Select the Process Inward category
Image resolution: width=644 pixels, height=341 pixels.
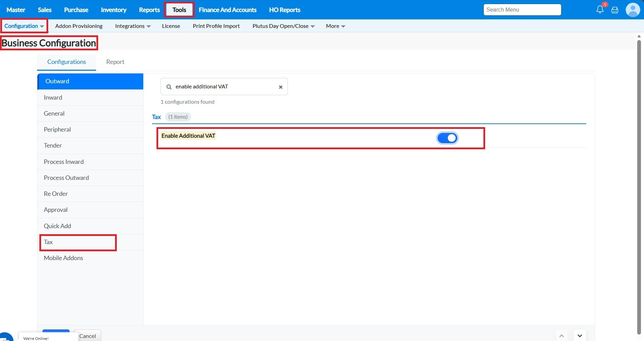click(x=90, y=162)
